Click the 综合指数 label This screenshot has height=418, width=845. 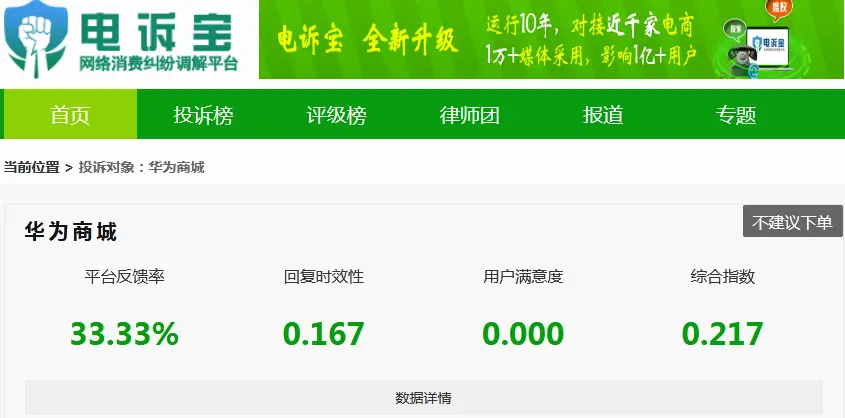click(722, 277)
